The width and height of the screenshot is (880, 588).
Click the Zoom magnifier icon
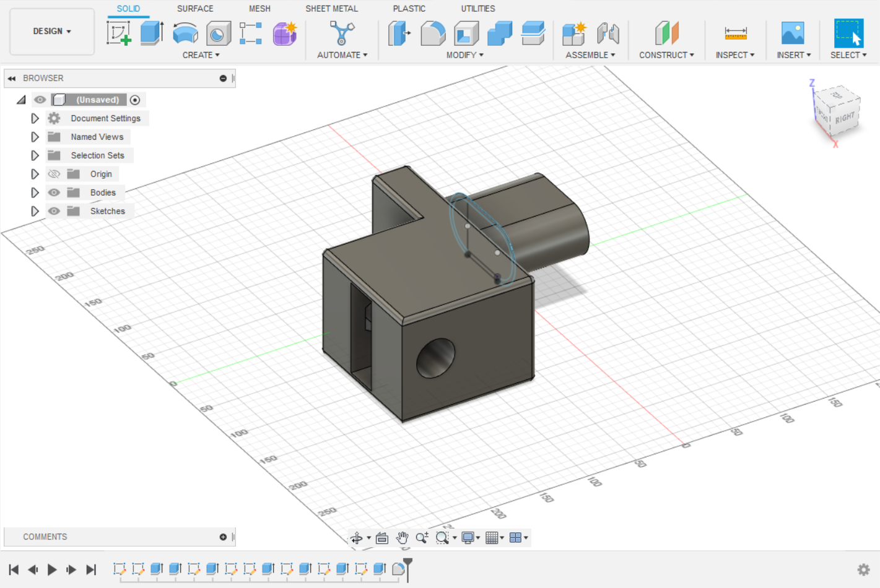(422, 538)
